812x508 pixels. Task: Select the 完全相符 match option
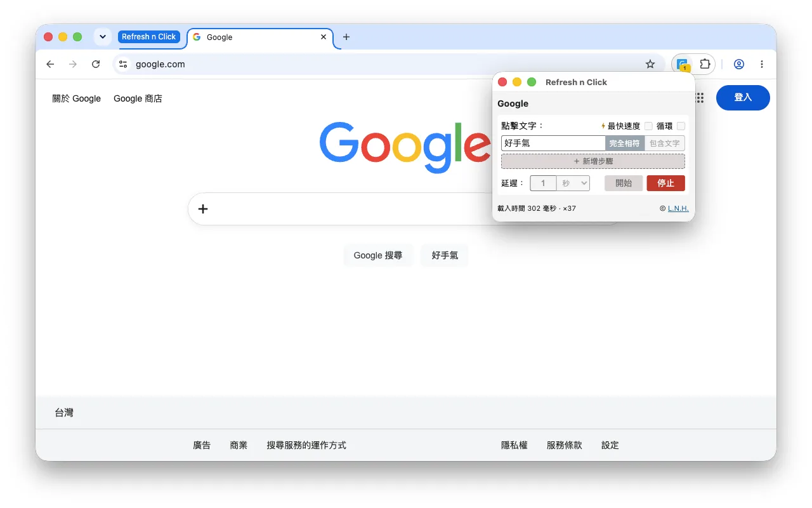click(x=625, y=144)
